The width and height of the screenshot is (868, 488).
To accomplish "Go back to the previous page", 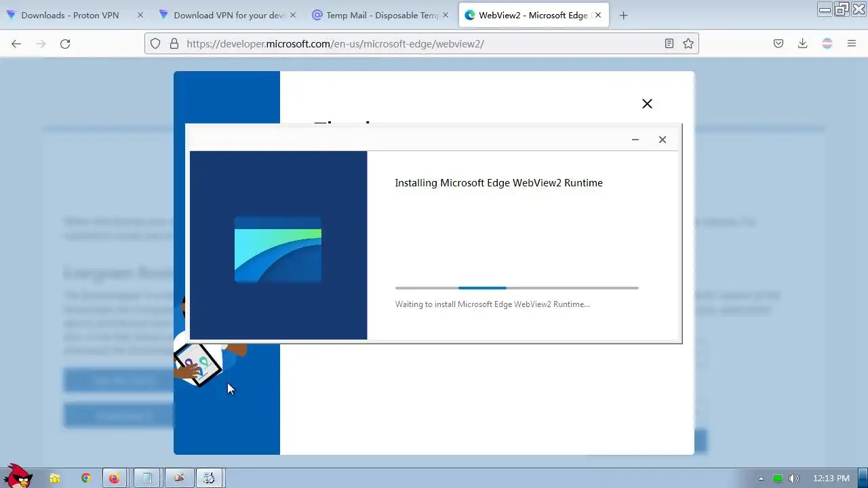I will [16, 43].
